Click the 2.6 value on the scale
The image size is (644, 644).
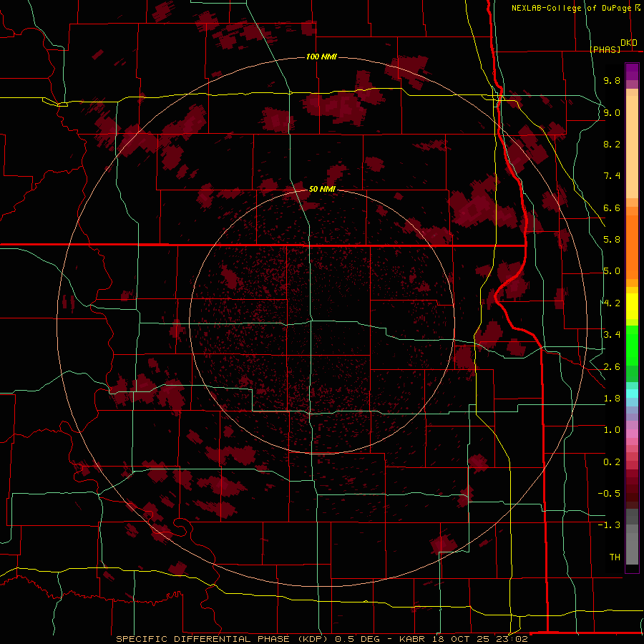[x=612, y=367]
